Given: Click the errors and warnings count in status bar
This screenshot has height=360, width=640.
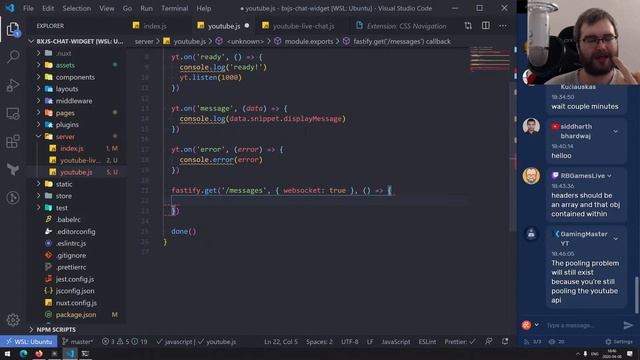Looking at the screenshot, I should pyautogui.click(x=124, y=342).
